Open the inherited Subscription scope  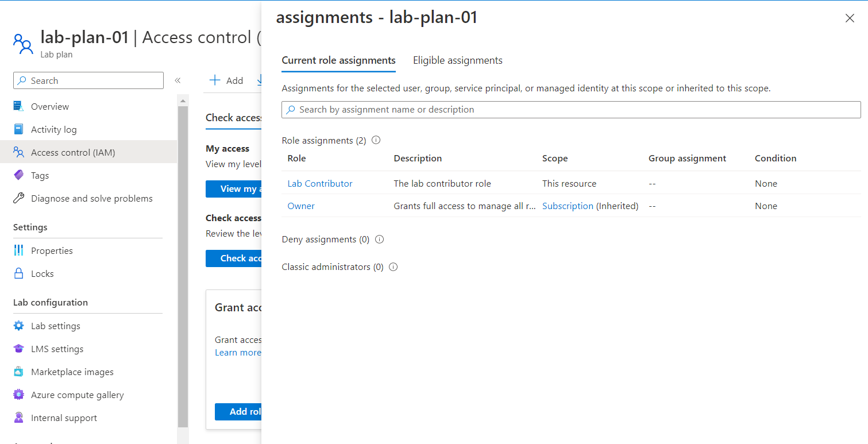tap(568, 206)
